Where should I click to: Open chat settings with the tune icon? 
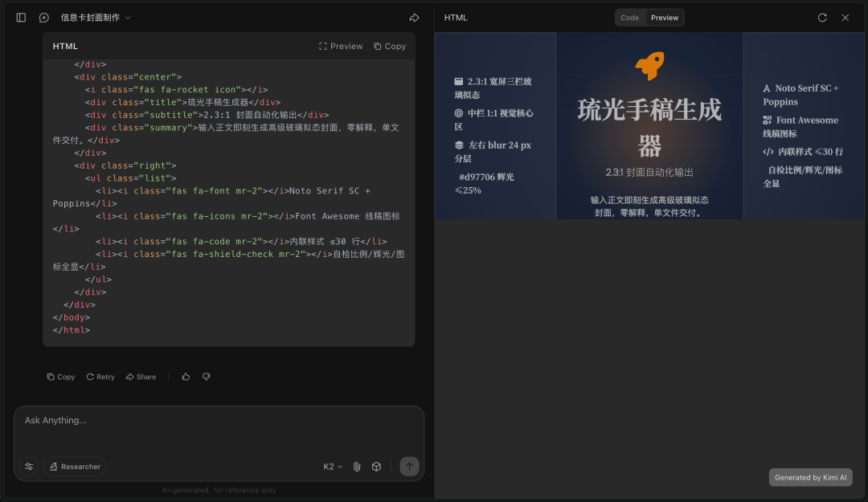tap(28, 466)
